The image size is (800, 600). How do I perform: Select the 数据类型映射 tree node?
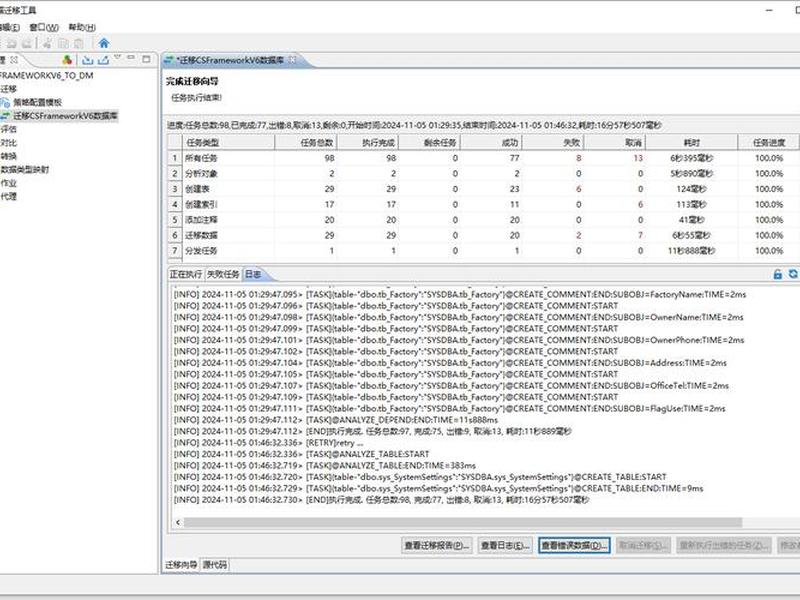click(x=24, y=169)
